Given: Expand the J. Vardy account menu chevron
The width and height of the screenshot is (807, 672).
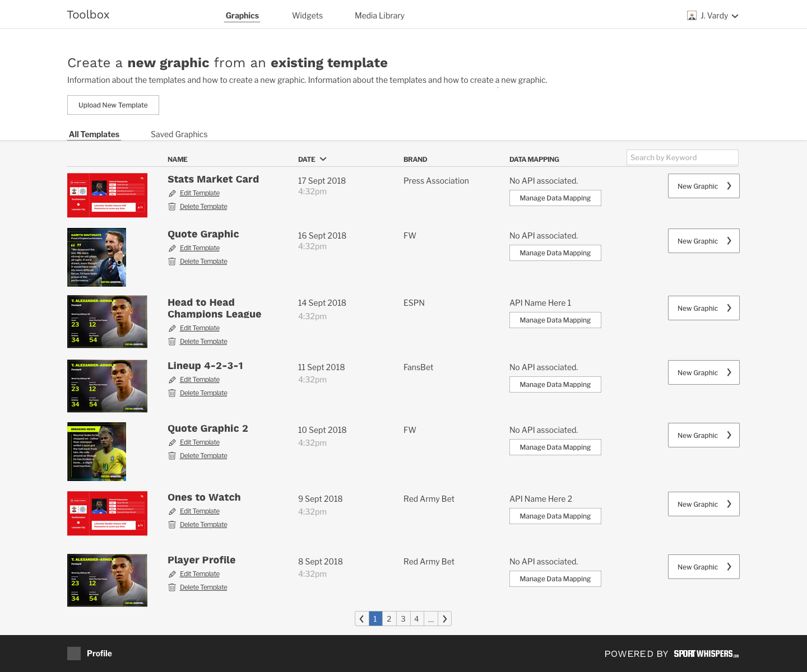Looking at the screenshot, I should 735,16.
